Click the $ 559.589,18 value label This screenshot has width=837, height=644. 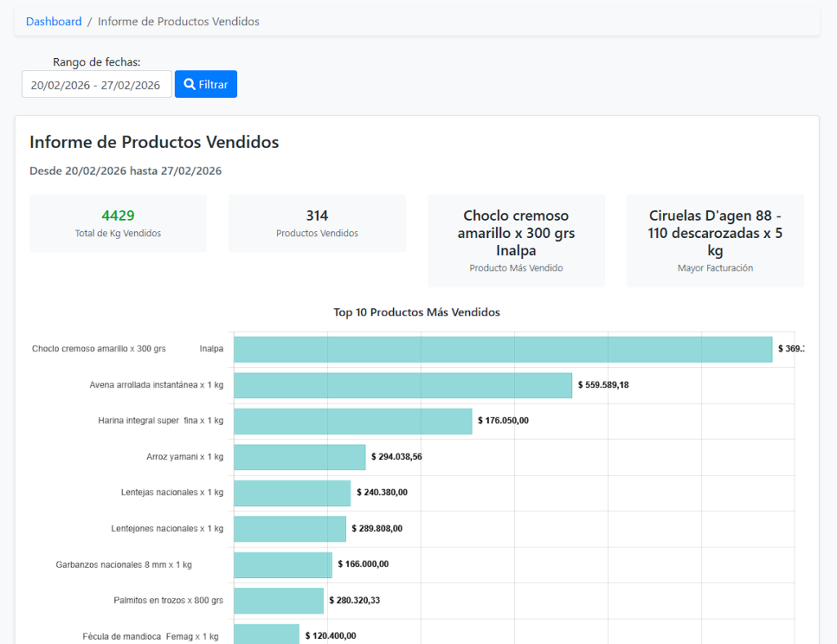click(x=603, y=385)
